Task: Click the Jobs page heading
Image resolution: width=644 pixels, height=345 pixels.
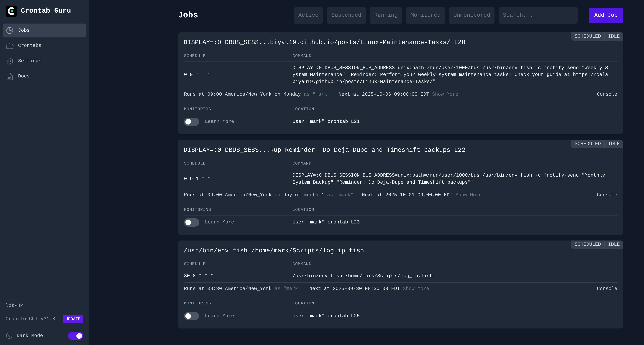Action: click(x=188, y=15)
